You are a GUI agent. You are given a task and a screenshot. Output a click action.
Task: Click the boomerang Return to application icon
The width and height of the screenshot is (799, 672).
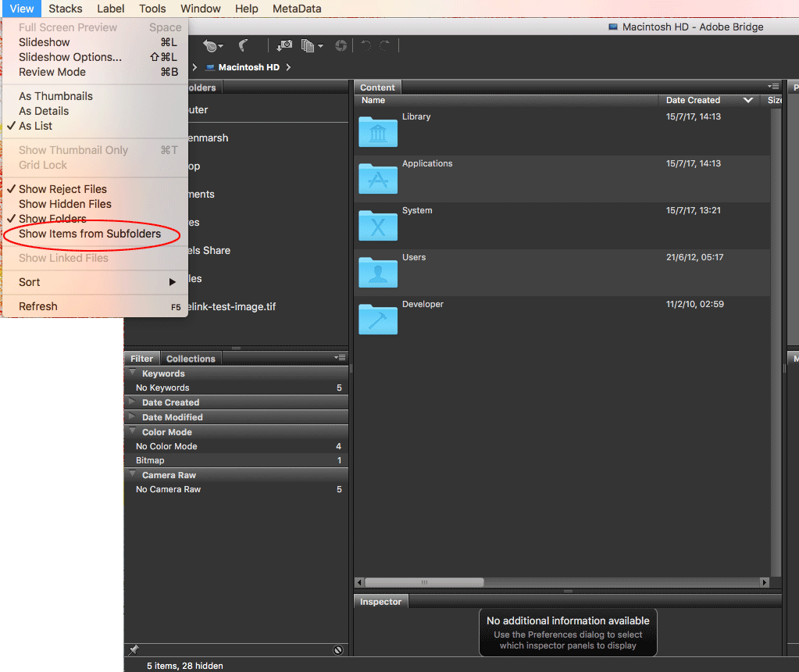[x=244, y=46]
